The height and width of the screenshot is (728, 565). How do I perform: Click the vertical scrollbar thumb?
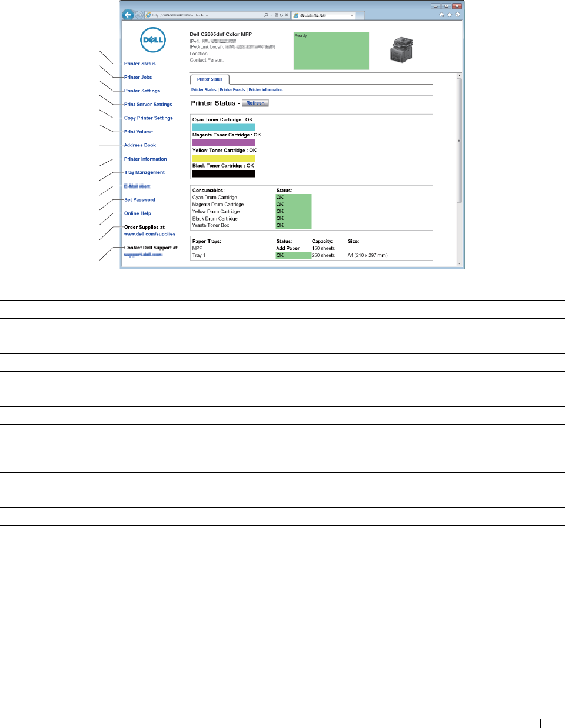click(460, 140)
